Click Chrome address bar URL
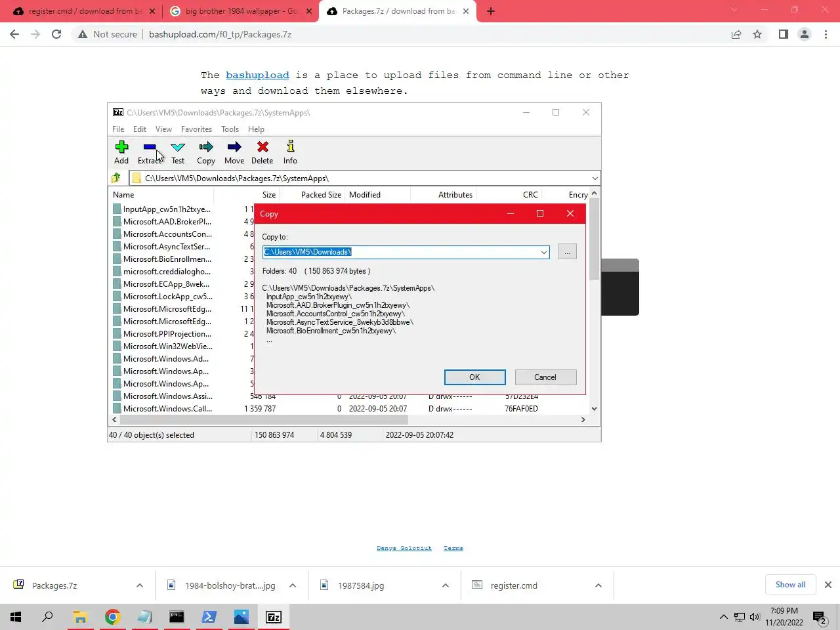Image resolution: width=840 pixels, height=630 pixels. [x=220, y=34]
